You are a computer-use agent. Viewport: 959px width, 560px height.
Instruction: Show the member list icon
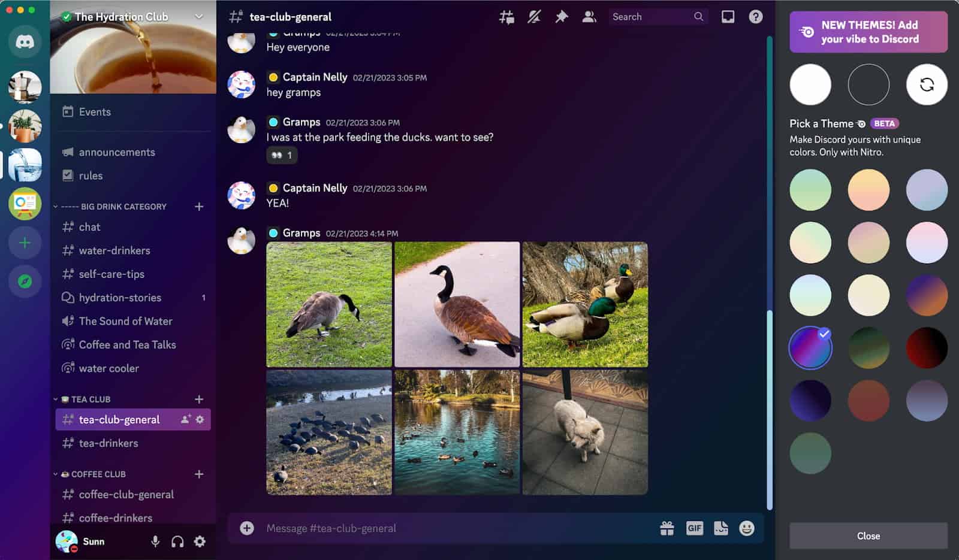click(589, 17)
